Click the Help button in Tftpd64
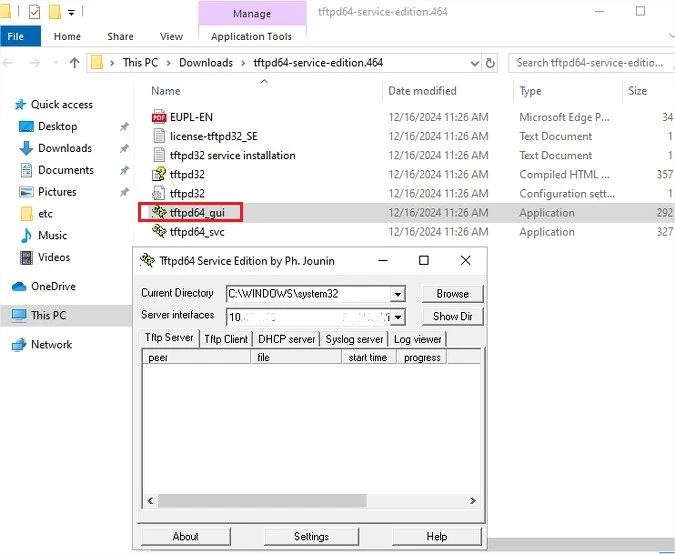The image size is (675, 554). [x=437, y=536]
